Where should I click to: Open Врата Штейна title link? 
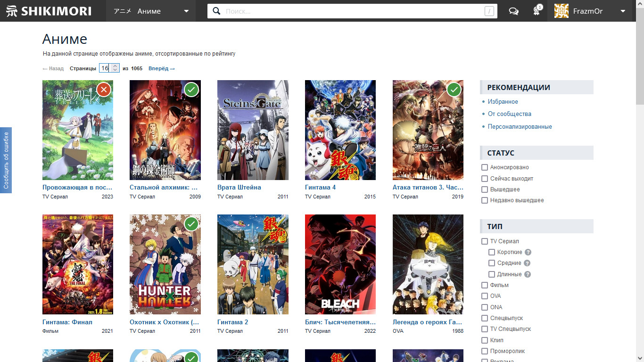pos(239,188)
